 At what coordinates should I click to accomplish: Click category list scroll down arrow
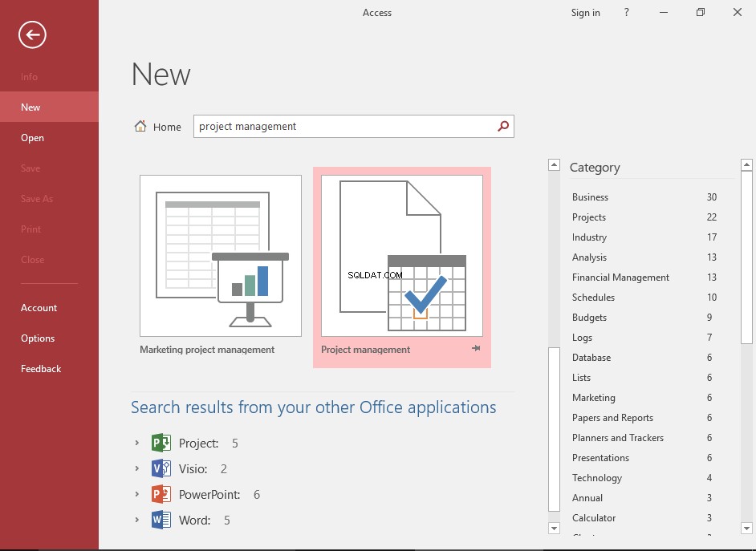click(x=746, y=529)
